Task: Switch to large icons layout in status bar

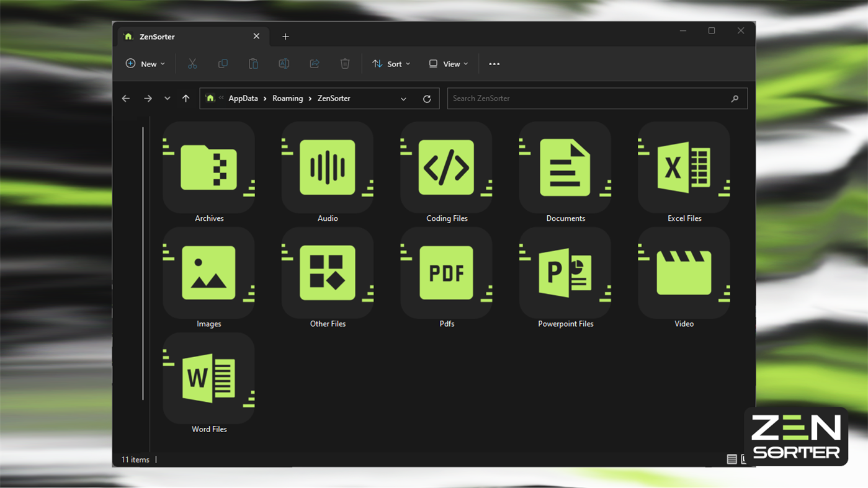Action: pyautogui.click(x=745, y=459)
